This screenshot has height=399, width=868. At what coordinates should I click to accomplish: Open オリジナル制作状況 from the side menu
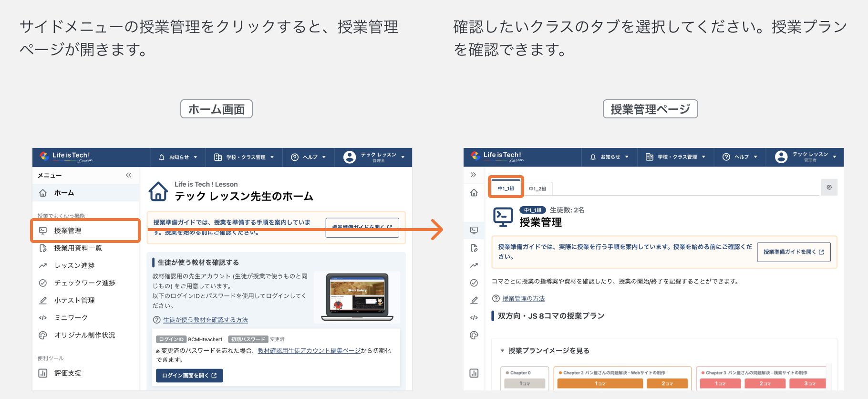[x=86, y=335]
